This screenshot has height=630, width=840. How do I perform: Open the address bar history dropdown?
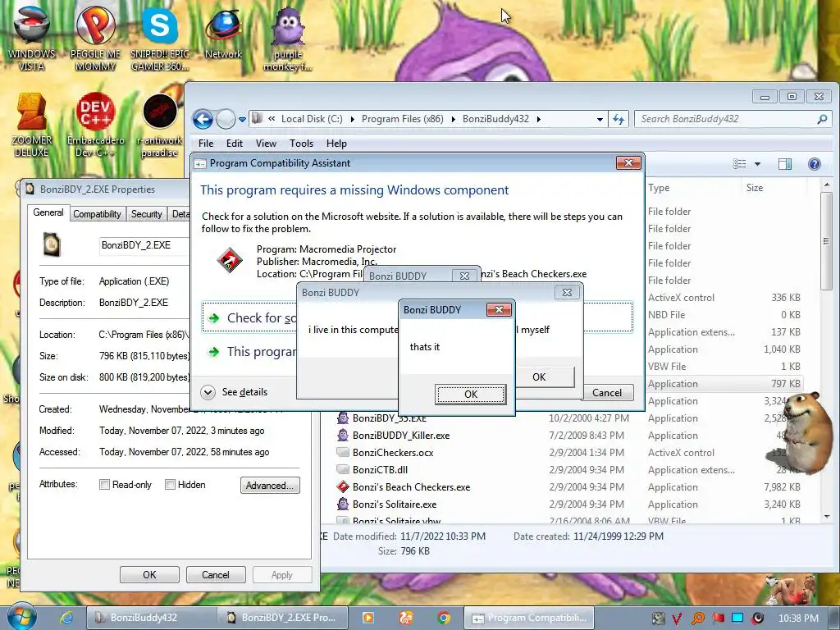point(600,120)
